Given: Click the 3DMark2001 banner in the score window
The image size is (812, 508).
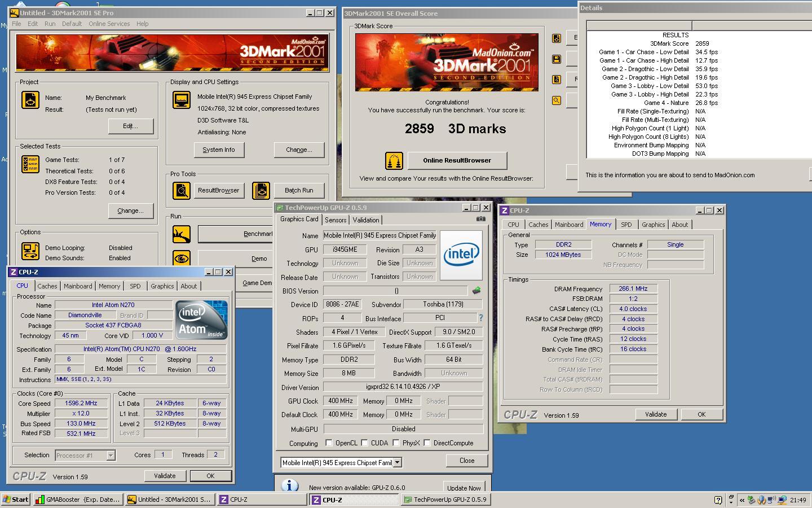Looking at the screenshot, I should point(447,62).
